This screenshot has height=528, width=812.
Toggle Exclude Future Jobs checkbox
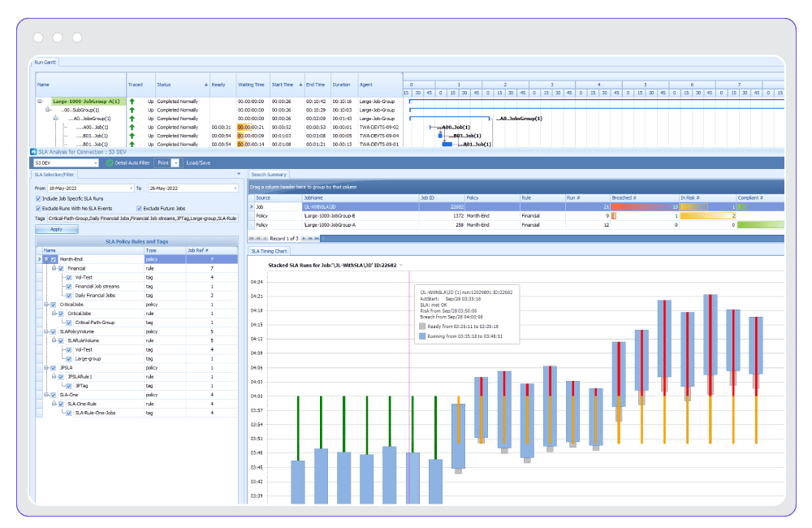140,208
